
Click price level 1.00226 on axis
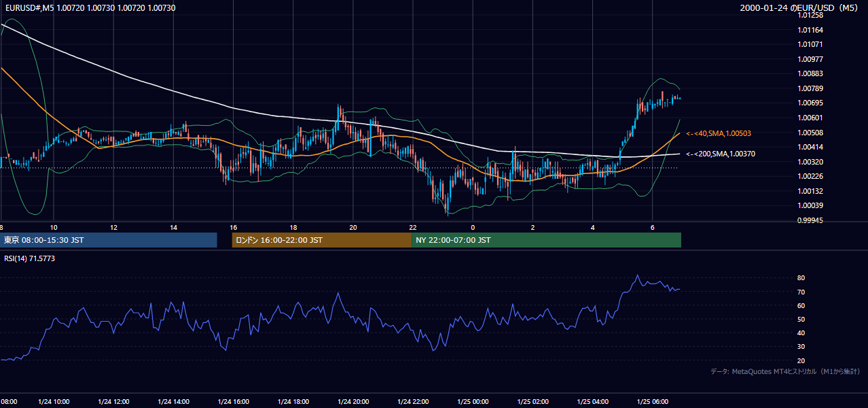click(x=810, y=176)
